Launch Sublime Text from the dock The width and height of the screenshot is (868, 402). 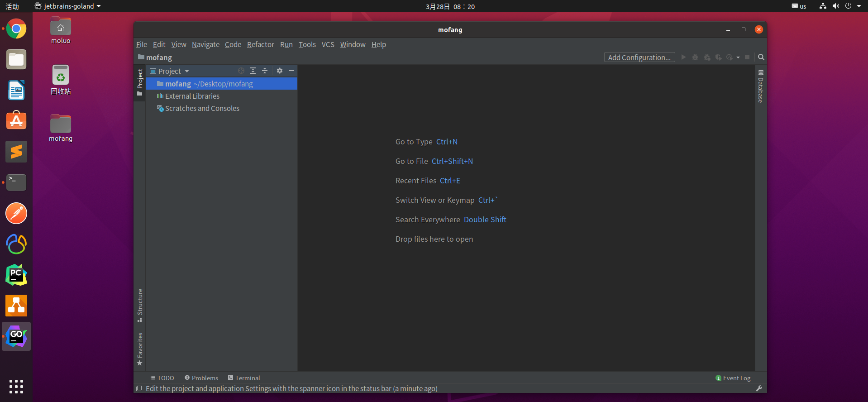tap(16, 152)
